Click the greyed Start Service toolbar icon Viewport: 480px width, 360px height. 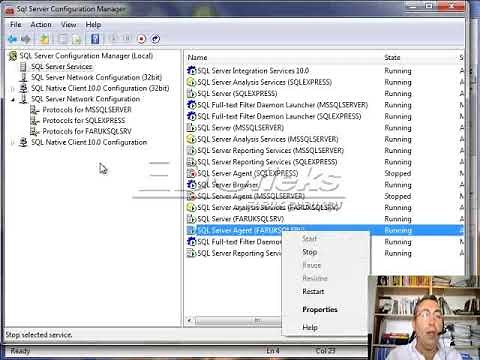(113, 39)
